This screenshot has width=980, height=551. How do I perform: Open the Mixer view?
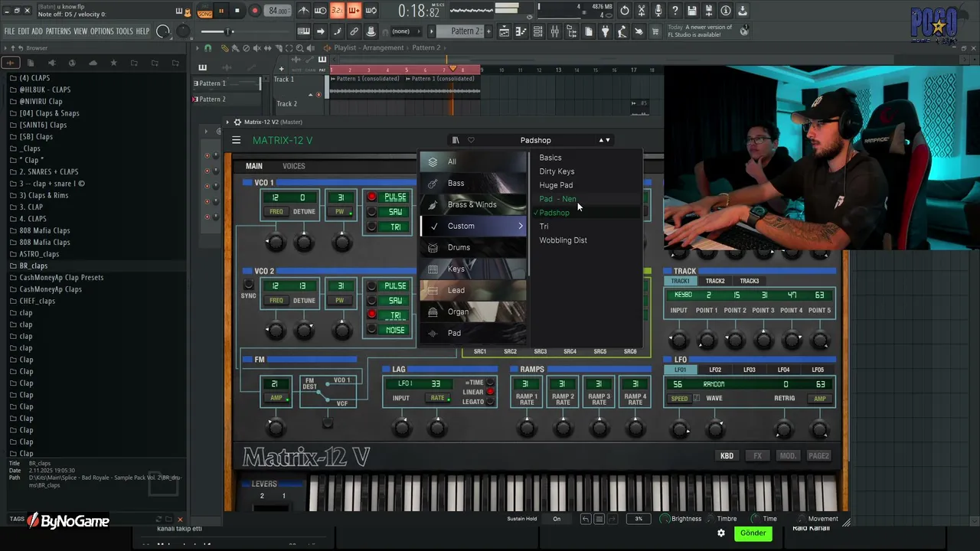click(554, 31)
